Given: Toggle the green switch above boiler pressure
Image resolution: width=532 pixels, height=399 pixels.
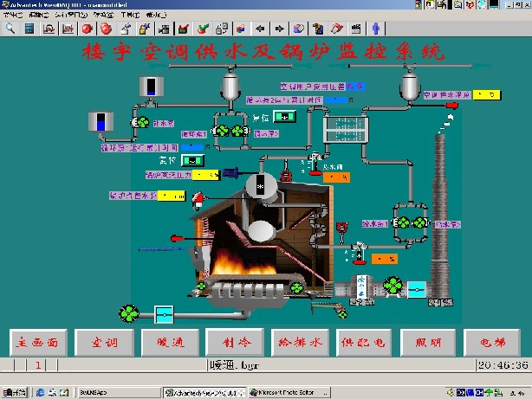Looking at the screenshot, I should pyautogui.click(x=192, y=160).
